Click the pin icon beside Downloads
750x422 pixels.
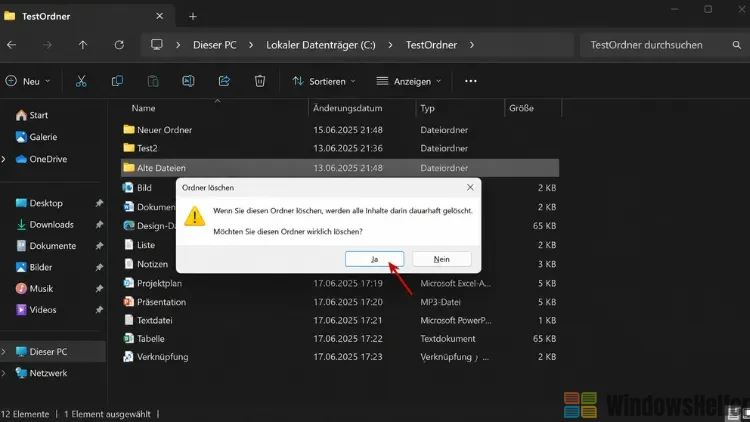coord(99,224)
